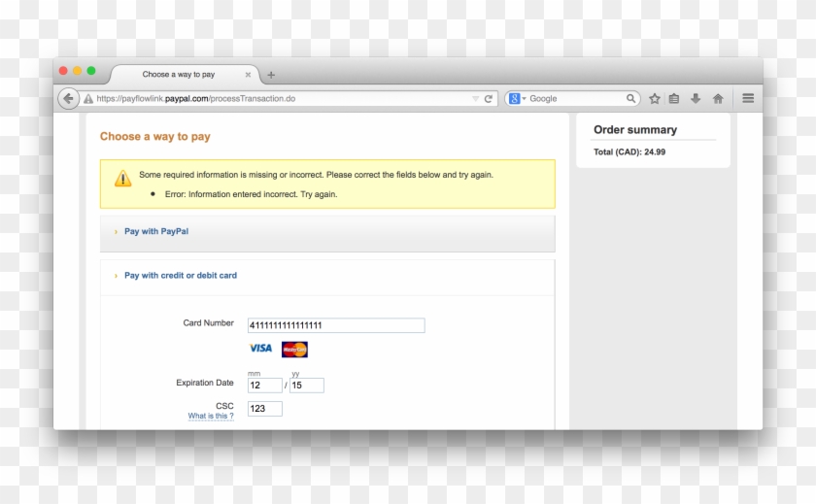Click the green maximize window button
Screen dimensions: 816x504
(91, 71)
